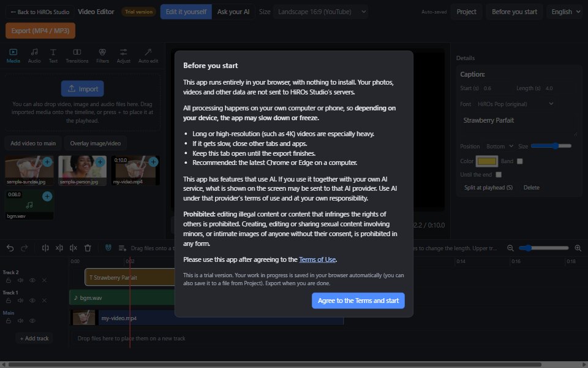Viewport: 588px width, 368px height.
Task: Toggle the magnet snapping icon
Action: tap(108, 247)
